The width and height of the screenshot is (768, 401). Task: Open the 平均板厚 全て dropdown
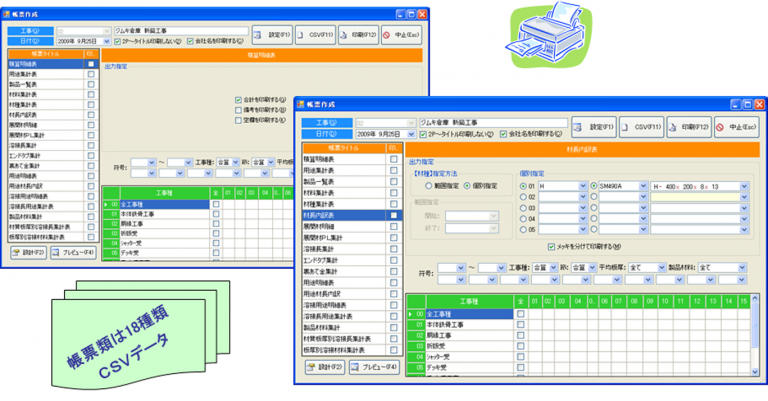(662, 268)
